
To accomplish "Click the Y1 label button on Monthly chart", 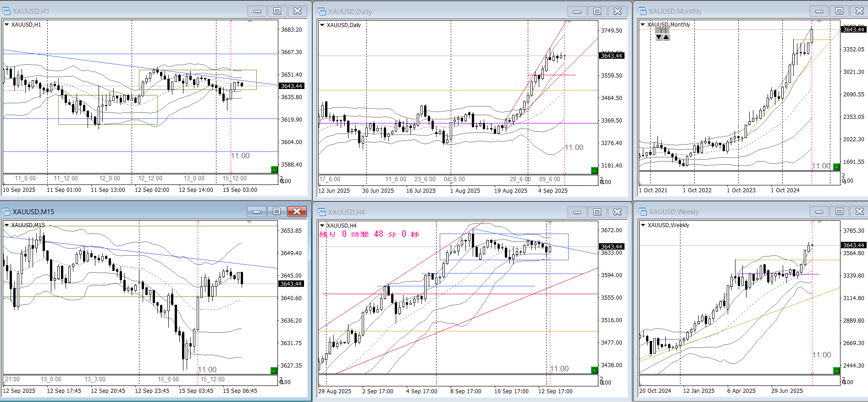I will (x=663, y=31).
